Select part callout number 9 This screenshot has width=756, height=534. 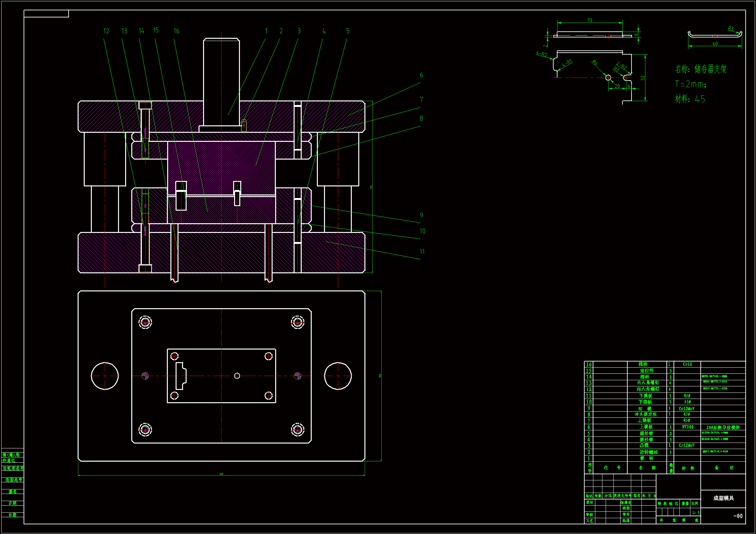tap(421, 215)
